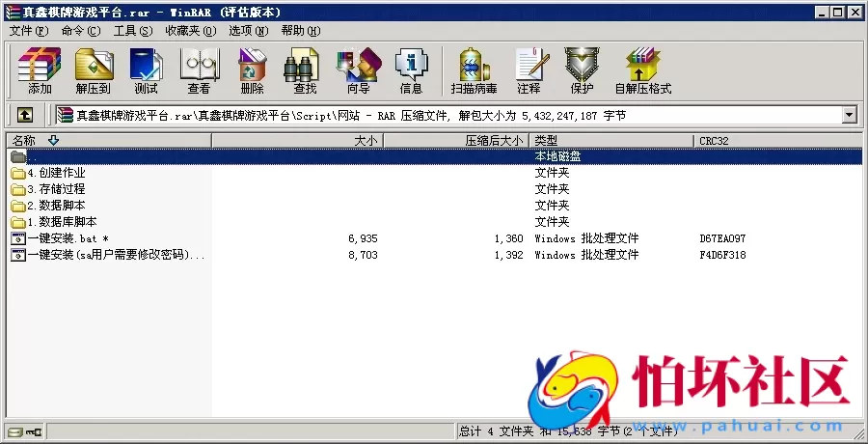Click the parent folder '..' row icon

(x=18, y=156)
